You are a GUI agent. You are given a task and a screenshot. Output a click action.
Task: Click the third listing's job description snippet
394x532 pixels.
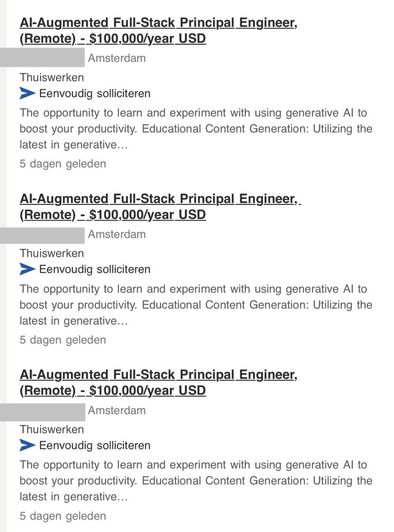coord(196,480)
